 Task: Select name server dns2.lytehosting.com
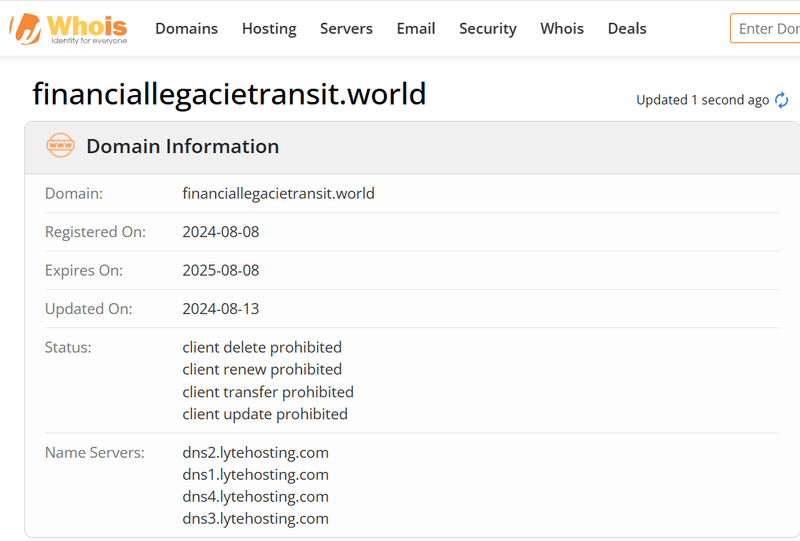(255, 452)
